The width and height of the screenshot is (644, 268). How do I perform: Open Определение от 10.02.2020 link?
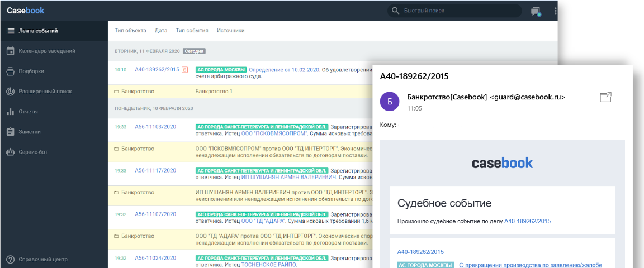(285, 70)
